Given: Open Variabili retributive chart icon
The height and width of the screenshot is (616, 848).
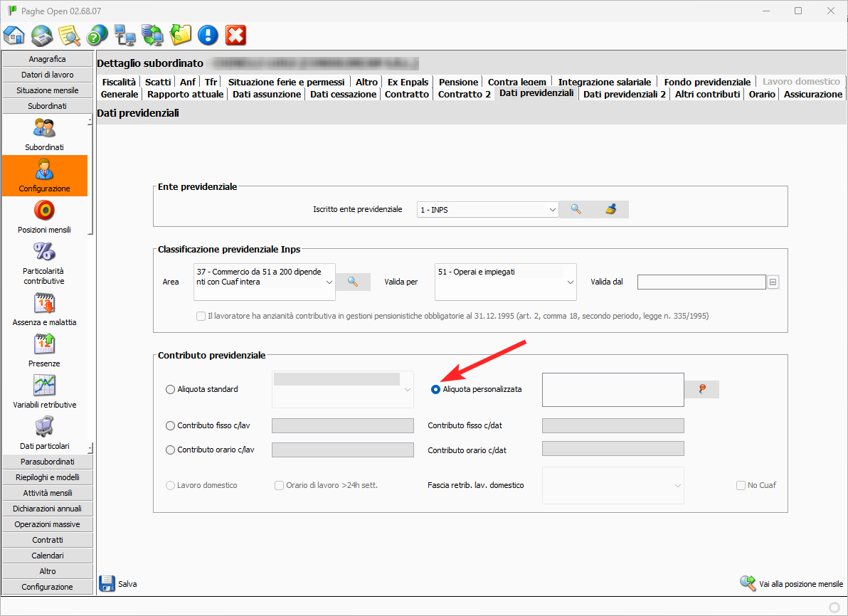Looking at the screenshot, I should pyautogui.click(x=44, y=386).
